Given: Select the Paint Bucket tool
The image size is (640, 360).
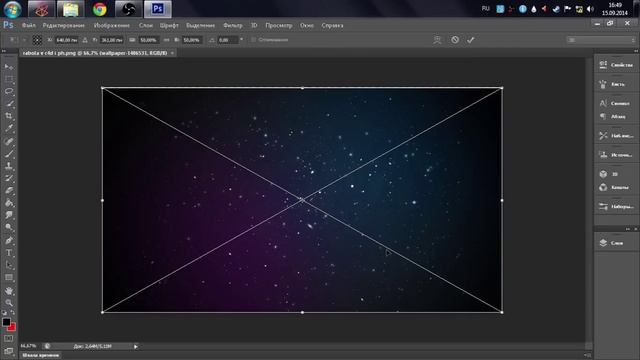Looking at the screenshot, I should point(9,203).
